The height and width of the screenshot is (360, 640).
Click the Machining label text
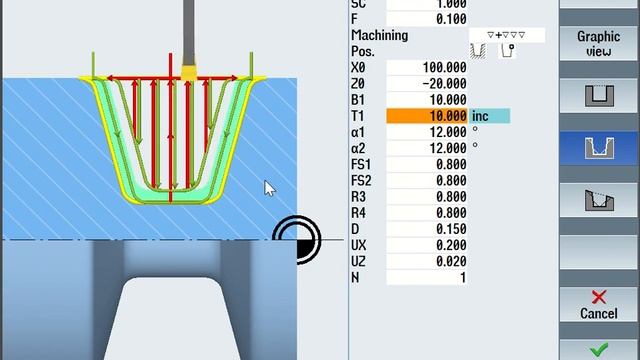[x=380, y=36]
